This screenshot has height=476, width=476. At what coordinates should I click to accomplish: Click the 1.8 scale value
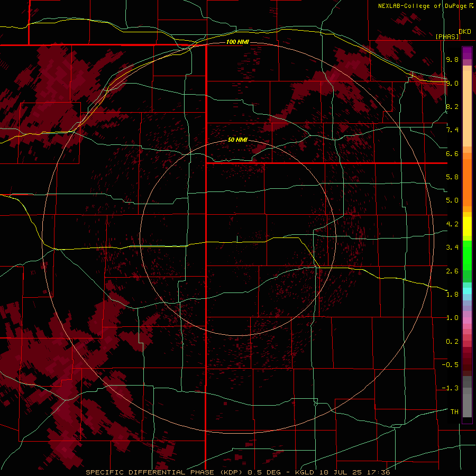click(x=452, y=295)
